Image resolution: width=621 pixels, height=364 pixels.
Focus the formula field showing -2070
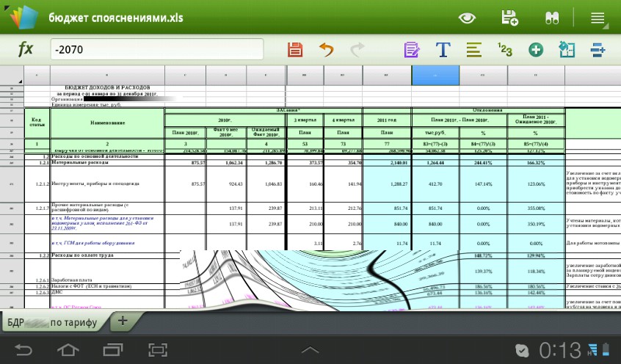coord(157,49)
